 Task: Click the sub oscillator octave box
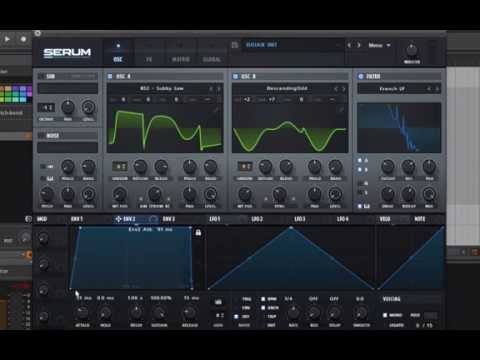click(x=46, y=108)
